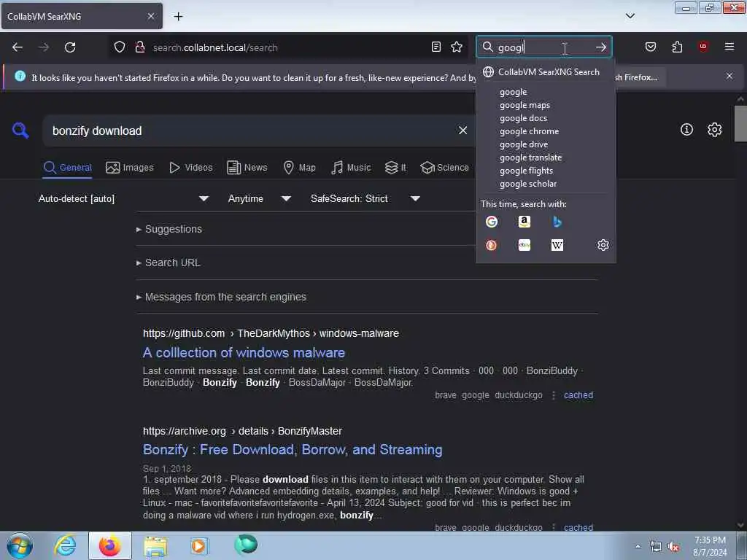Select the google maps suggestion
Screen dimensions: 747x560
pyautogui.click(x=525, y=105)
